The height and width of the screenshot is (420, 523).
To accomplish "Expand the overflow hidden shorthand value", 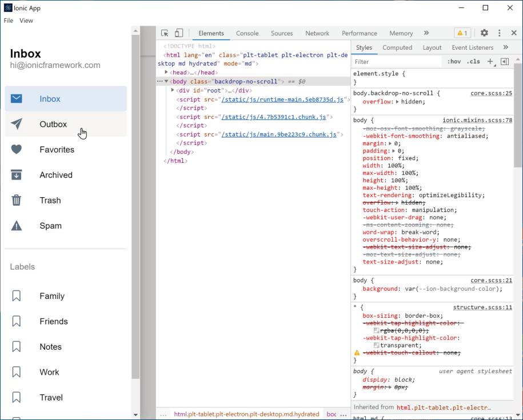I will click(397, 102).
